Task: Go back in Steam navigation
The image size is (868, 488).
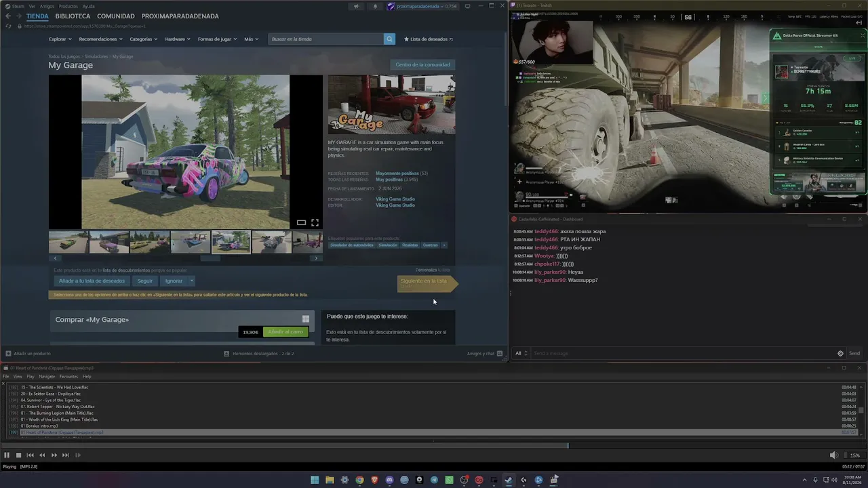Action: pyautogui.click(x=8, y=16)
